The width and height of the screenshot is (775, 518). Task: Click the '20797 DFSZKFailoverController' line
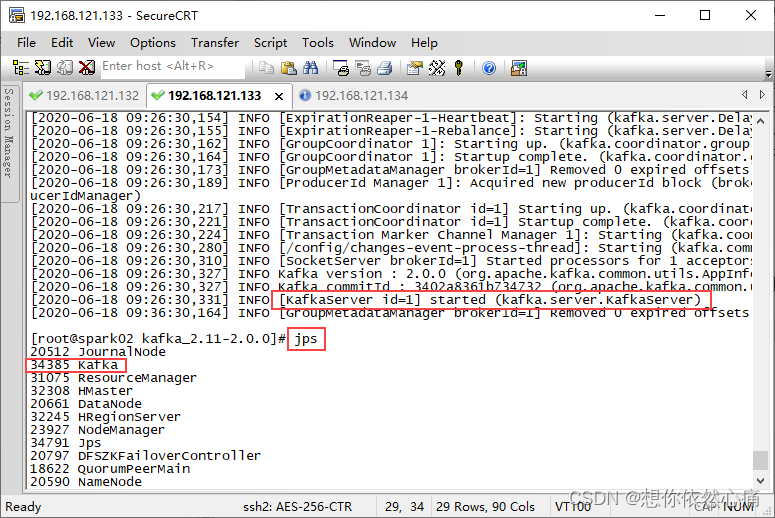(145, 456)
